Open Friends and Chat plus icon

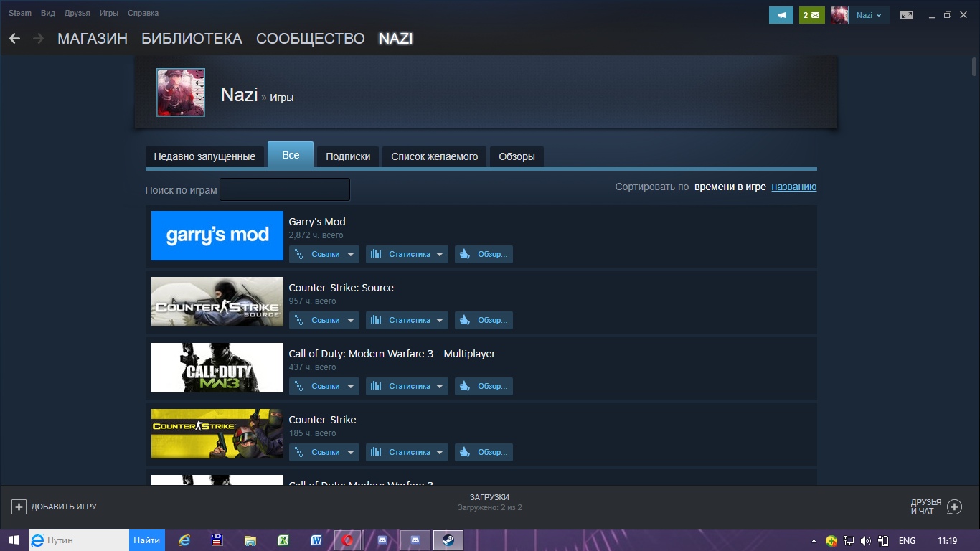pyautogui.click(x=954, y=507)
